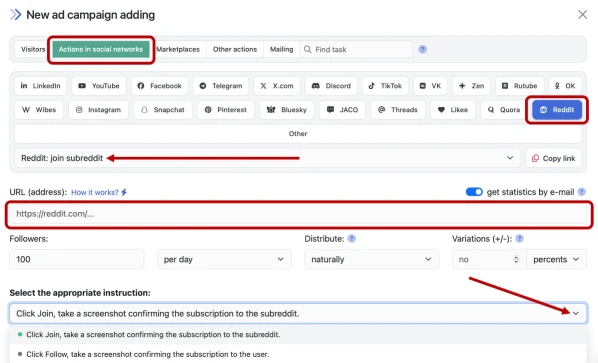Open the naturally distribution dropdown

[x=371, y=259]
